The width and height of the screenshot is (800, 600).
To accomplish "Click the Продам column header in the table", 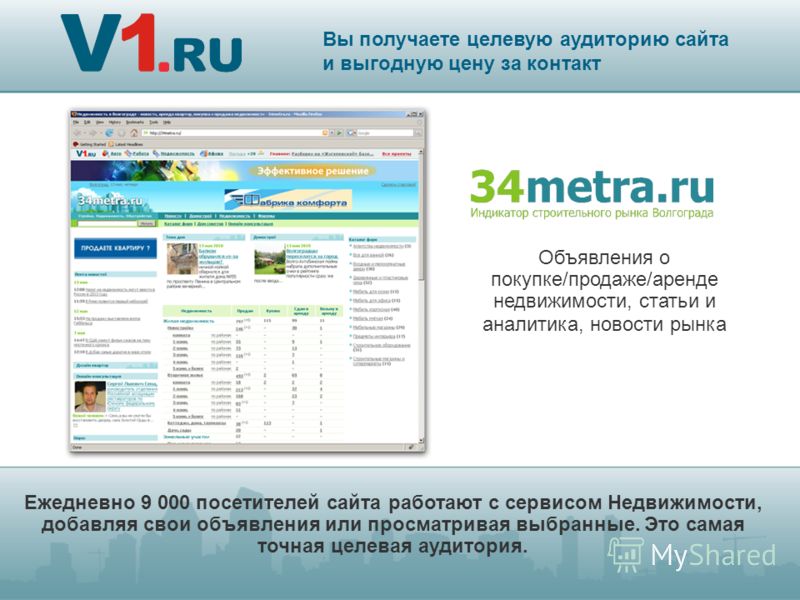I will tap(245, 311).
